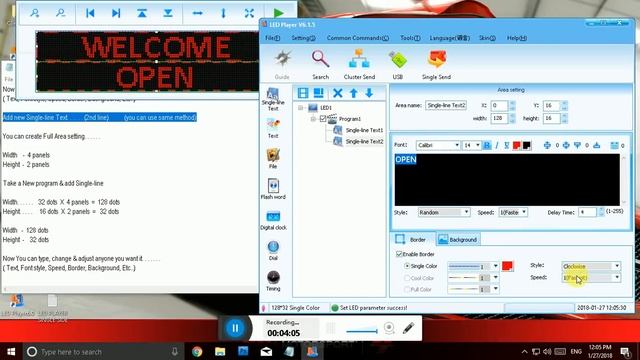Click zoom out icon in preview toolbar
The width and height of the screenshot is (640, 360).
coord(61,13)
